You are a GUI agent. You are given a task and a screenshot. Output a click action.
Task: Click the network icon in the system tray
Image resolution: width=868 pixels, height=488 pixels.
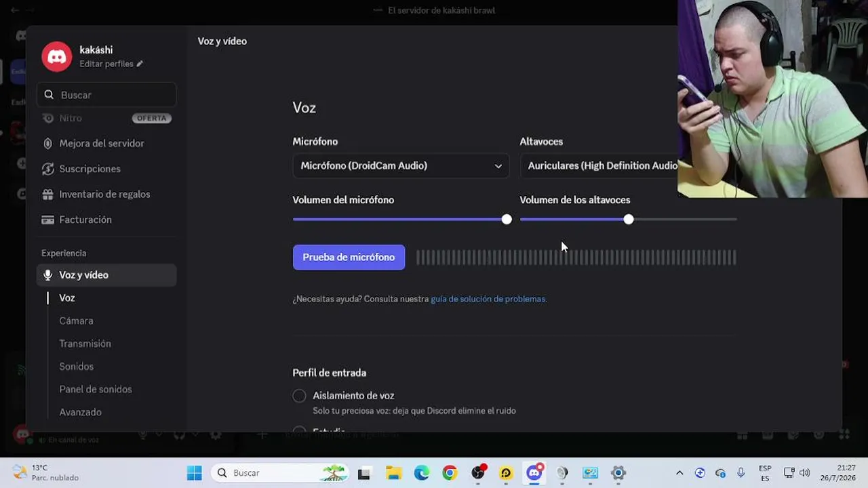pos(789,472)
